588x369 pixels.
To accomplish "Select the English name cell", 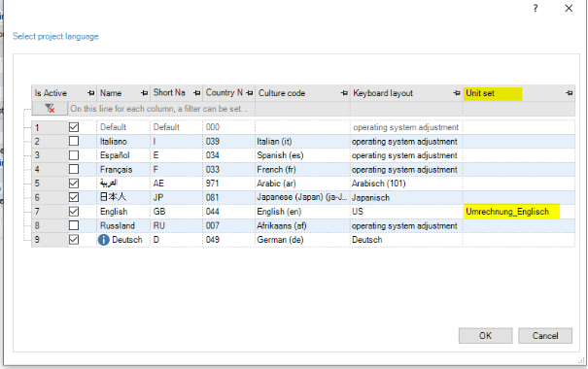I will [123, 212].
